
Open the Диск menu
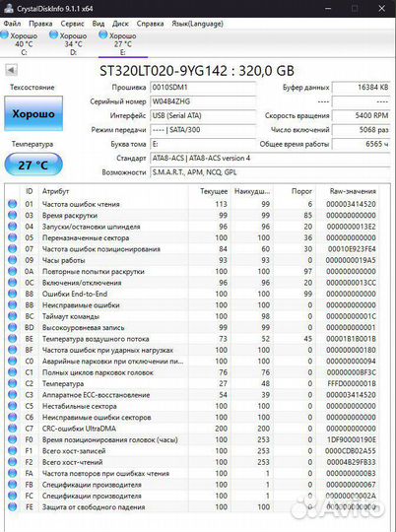click(x=120, y=24)
